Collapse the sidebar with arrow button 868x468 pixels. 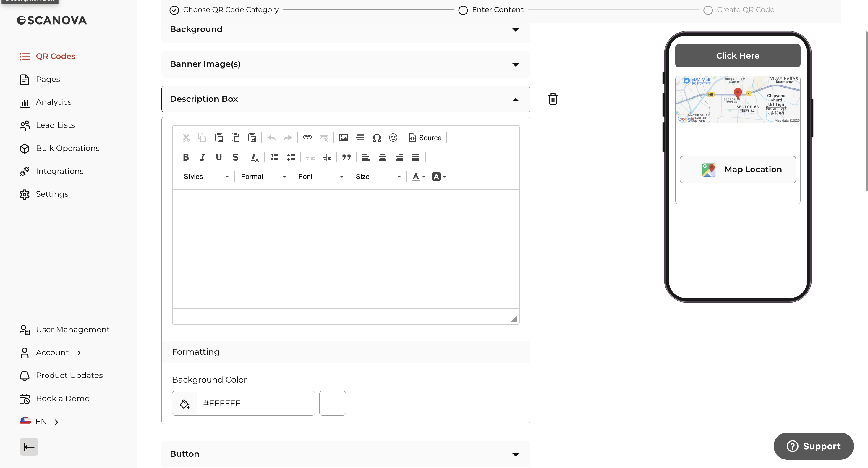(29, 447)
